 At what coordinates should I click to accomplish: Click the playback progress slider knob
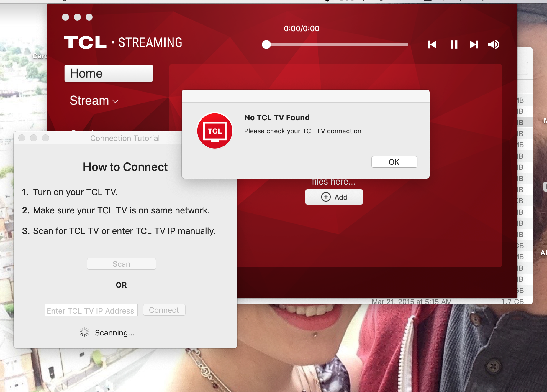coord(266,45)
